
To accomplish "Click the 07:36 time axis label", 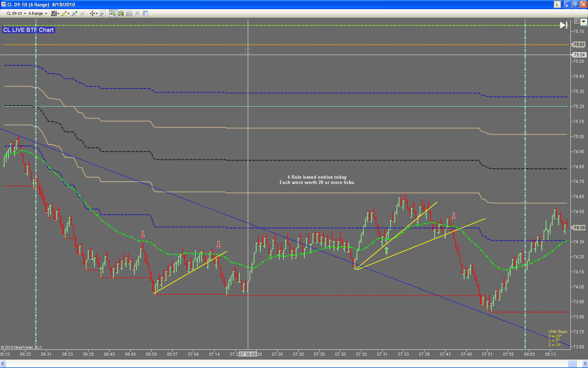I will 424,354.
